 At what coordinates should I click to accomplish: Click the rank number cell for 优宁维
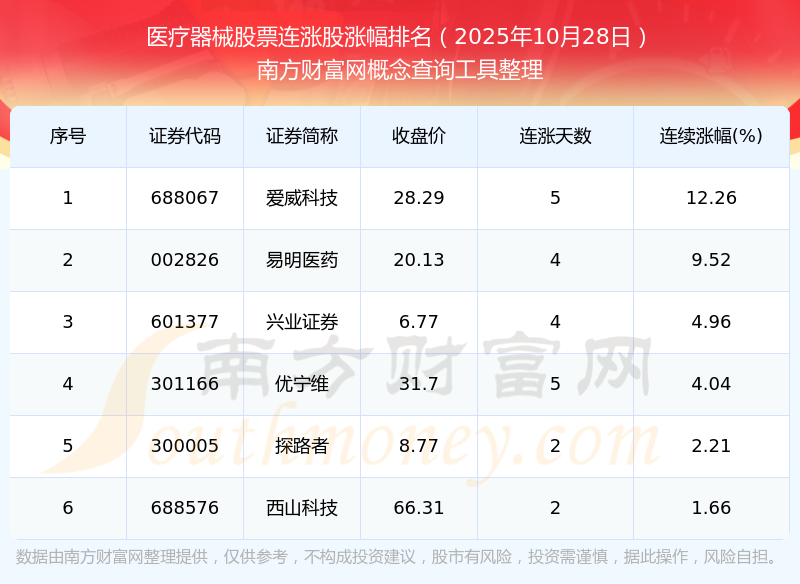click(68, 384)
